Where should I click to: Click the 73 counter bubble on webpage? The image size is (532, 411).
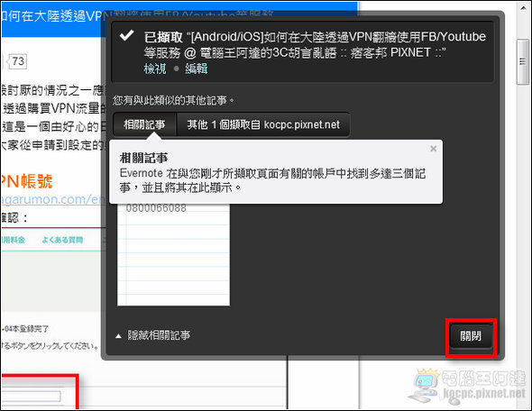(x=17, y=61)
